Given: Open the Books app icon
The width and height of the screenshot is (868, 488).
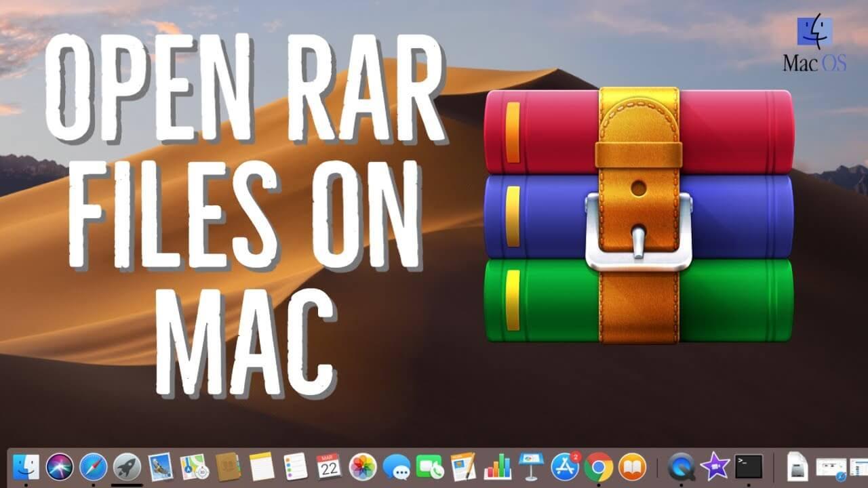Looking at the screenshot, I should 632,466.
